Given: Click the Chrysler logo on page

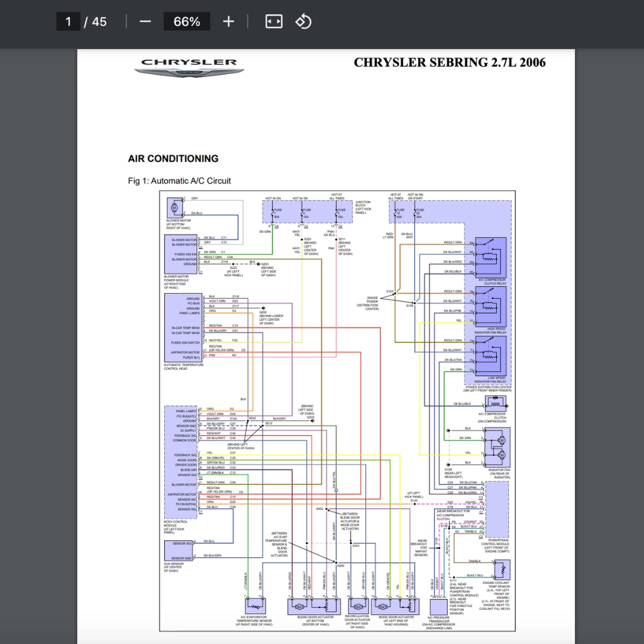Looking at the screenshot, I should [x=190, y=68].
